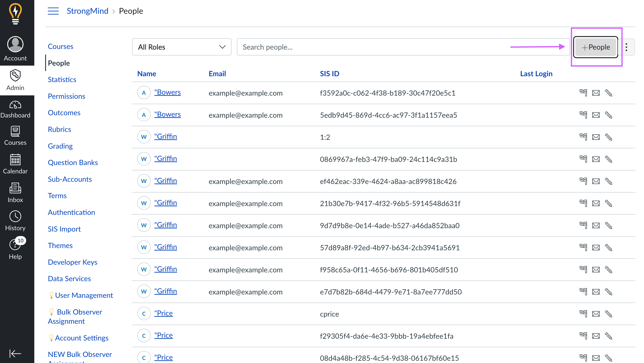Screen dimensions: 644x363
Task: Open Bowers profile with SIS ID 5edb9d45
Action: tap(167, 114)
